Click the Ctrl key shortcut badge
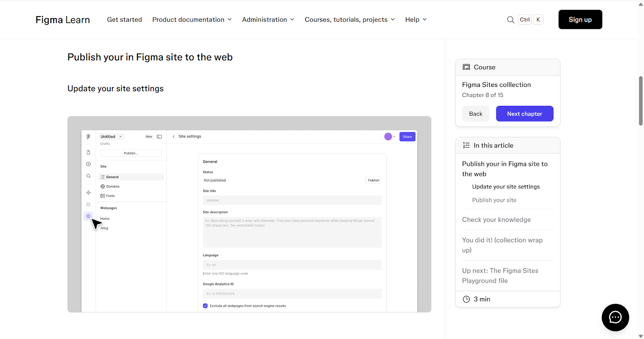The image size is (644, 339). (x=525, y=20)
